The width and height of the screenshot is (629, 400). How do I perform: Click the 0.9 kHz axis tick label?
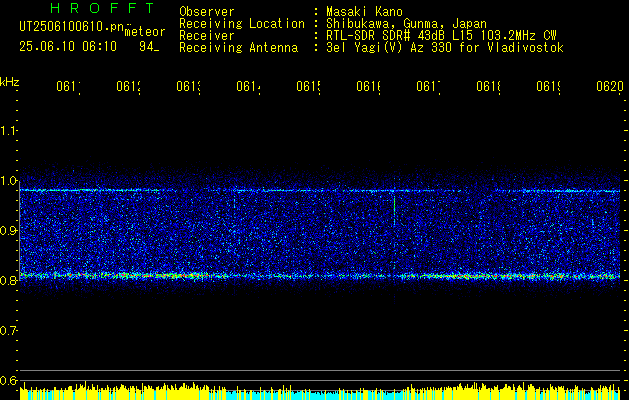tap(8, 231)
